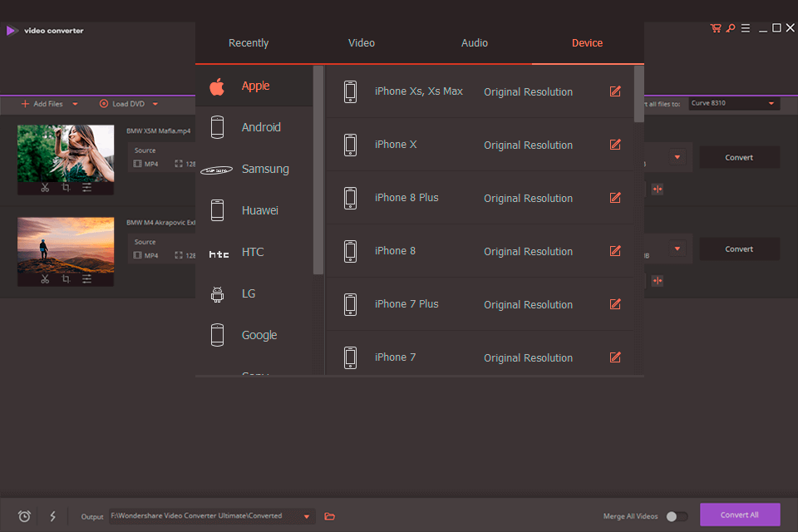The image size is (798, 532).
Task: Click edit icon for iPhone 7
Action: click(615, 357)
